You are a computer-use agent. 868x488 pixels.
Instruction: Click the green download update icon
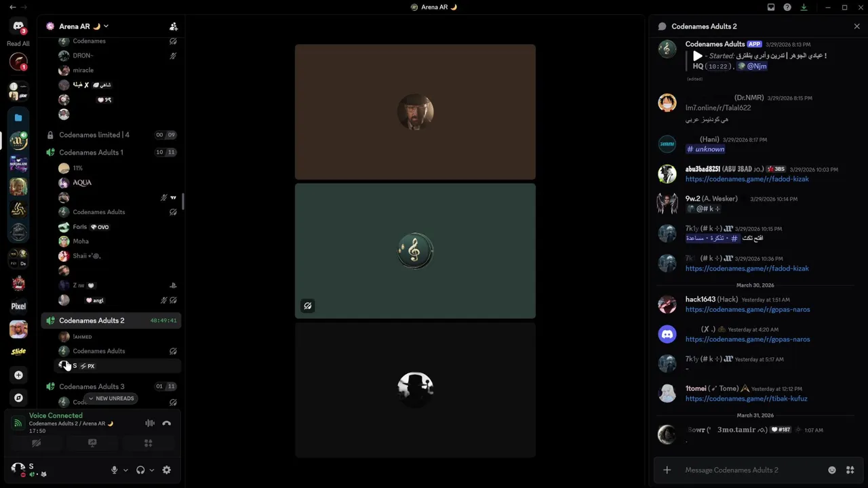[x=804, y=7]
